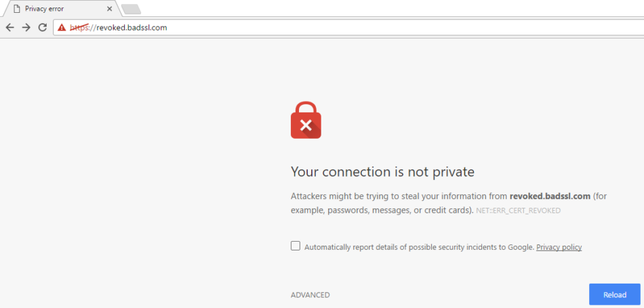Click the browser Back arrow

[x=9, y=28]
